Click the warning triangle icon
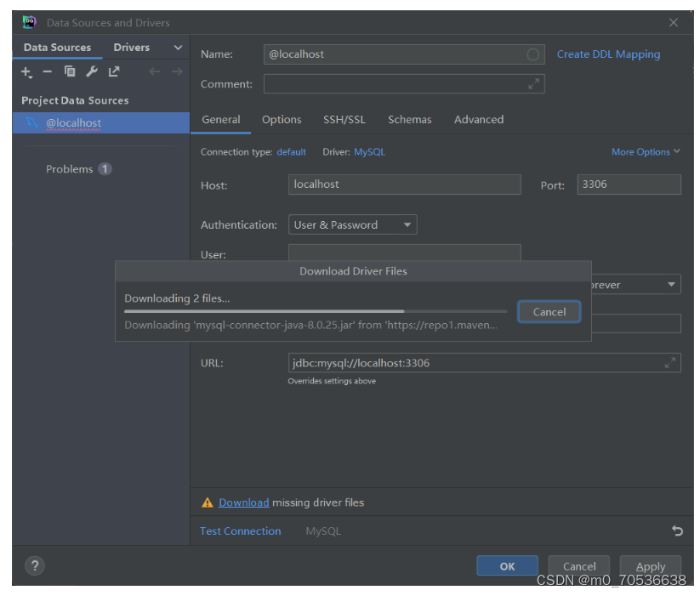Screen dimensions: 700x596 tap(208, 502)
